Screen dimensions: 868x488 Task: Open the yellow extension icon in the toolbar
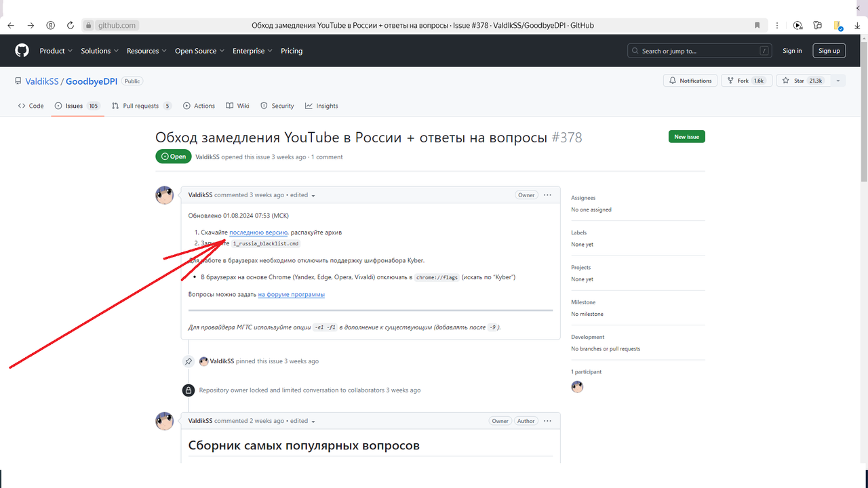tap(837, 25)
